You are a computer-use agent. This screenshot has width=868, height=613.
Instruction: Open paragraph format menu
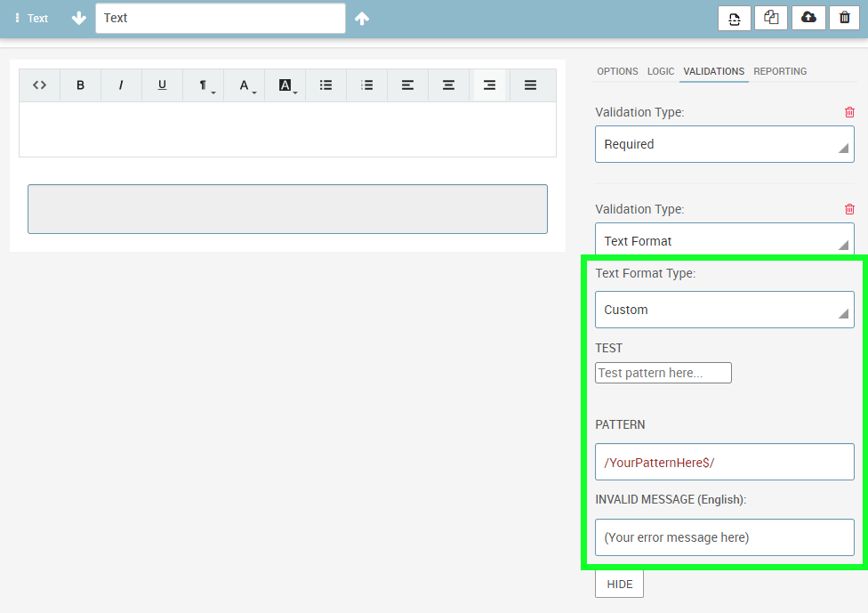click(203, 85)
